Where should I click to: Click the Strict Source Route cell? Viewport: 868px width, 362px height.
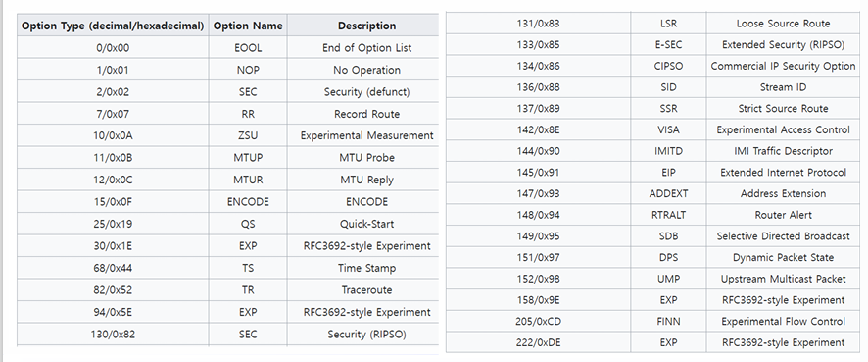pyautogui.click(x=783, y=109)
